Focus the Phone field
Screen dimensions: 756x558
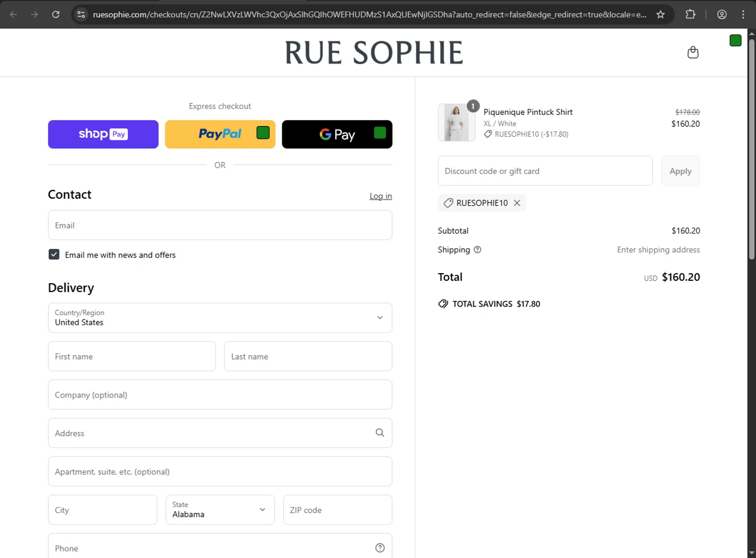point(220,547)
